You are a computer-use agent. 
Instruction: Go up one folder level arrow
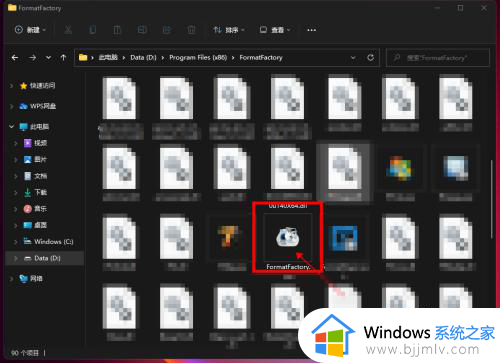[63, 58]
